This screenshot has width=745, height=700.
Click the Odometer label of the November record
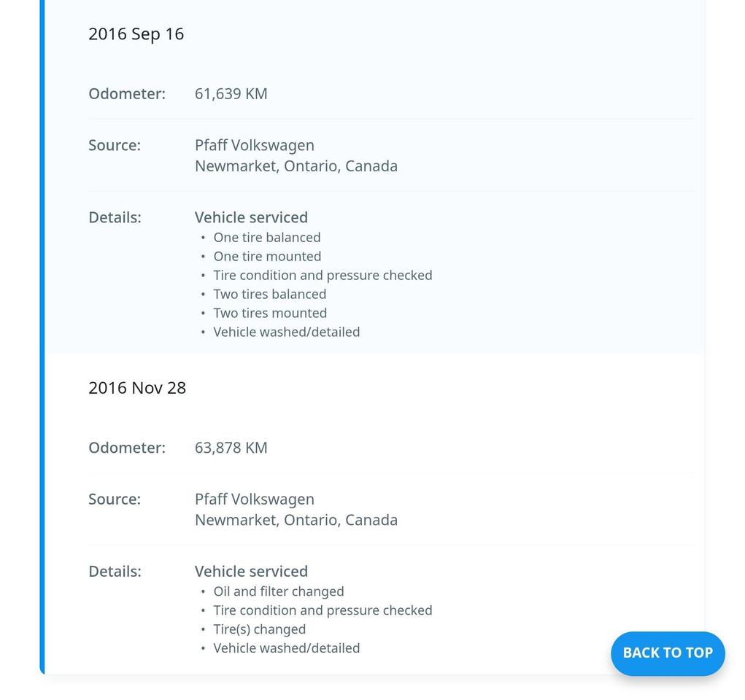point(127,447)
